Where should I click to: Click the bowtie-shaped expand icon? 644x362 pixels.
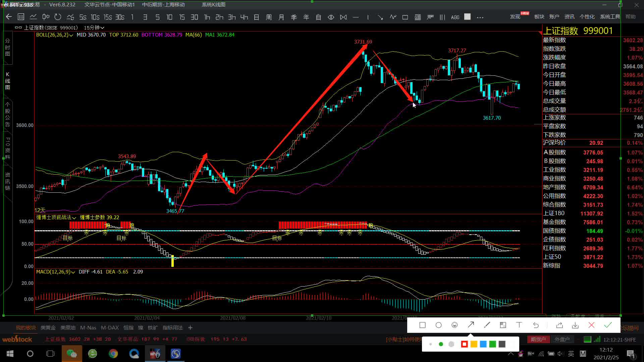tap(343, 17)
